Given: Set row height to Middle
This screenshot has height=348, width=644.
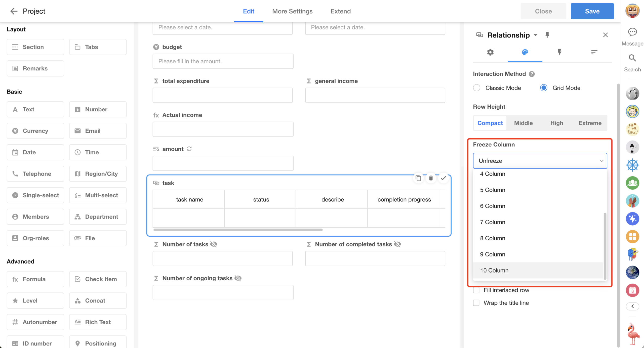Looking at the screenshot, I should point(523,123).
